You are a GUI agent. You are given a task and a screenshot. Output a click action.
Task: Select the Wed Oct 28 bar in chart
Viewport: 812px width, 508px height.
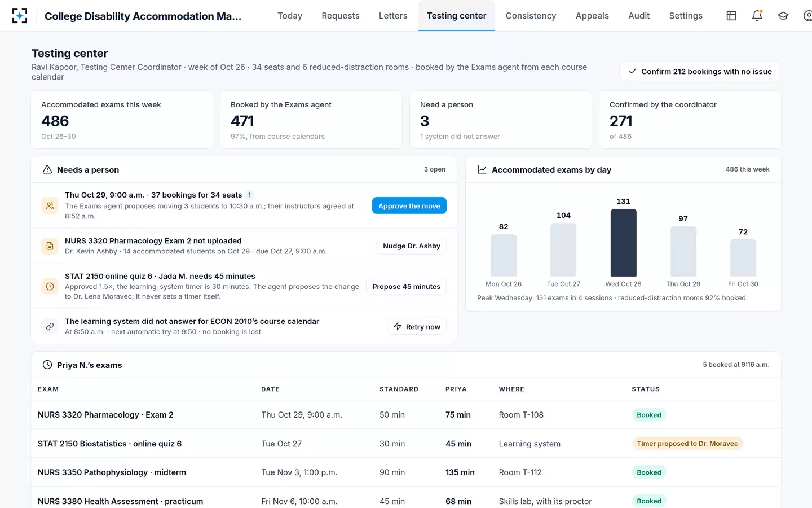624,243
